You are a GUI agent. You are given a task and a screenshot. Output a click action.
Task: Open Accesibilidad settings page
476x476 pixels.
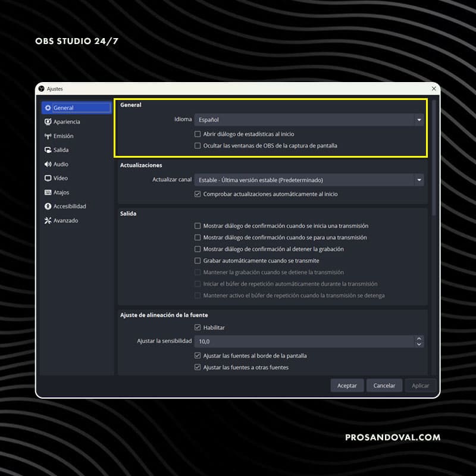(77, 206)
